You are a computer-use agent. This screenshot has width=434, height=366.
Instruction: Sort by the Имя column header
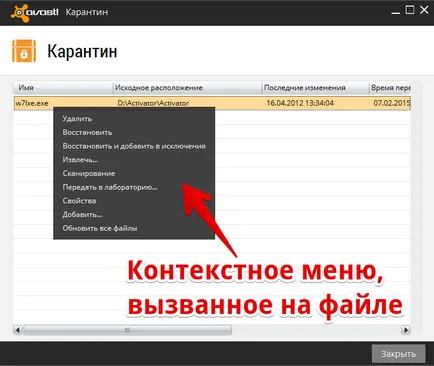(x=63, y=88)
